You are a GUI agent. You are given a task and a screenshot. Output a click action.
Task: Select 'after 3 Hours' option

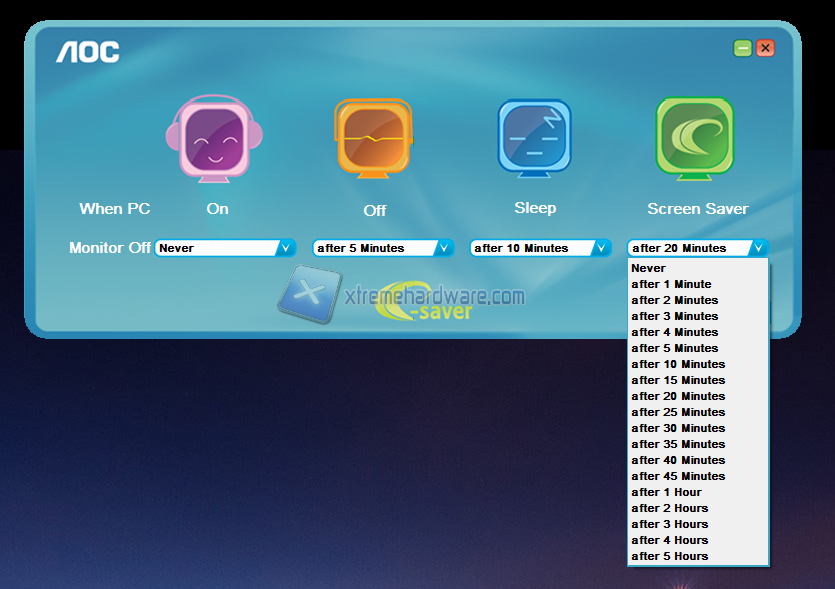[x=669, y=524]
